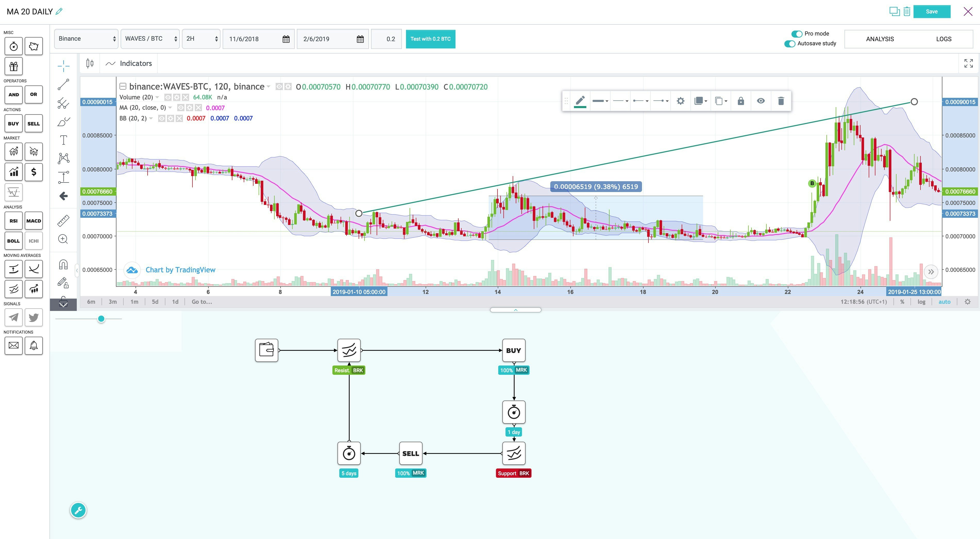Select the AND operator block
980x539 pixels.
point(13,95)
